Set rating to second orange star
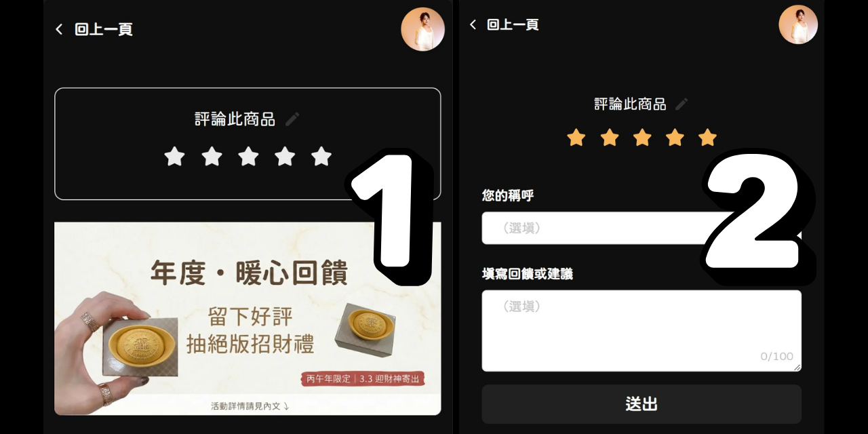The width and height of the screenshot is (868, 434). pos(610,138)
